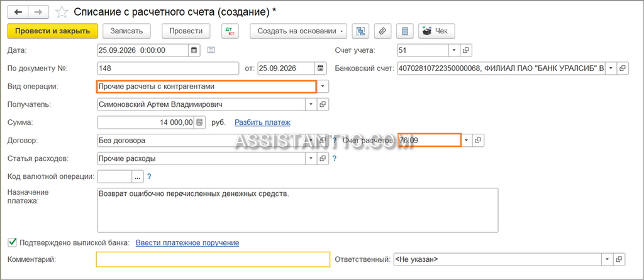Image resolution: width=644 pixels, height=280 pixels.
Task: Click the Комментарий input field
Action: 213,259
